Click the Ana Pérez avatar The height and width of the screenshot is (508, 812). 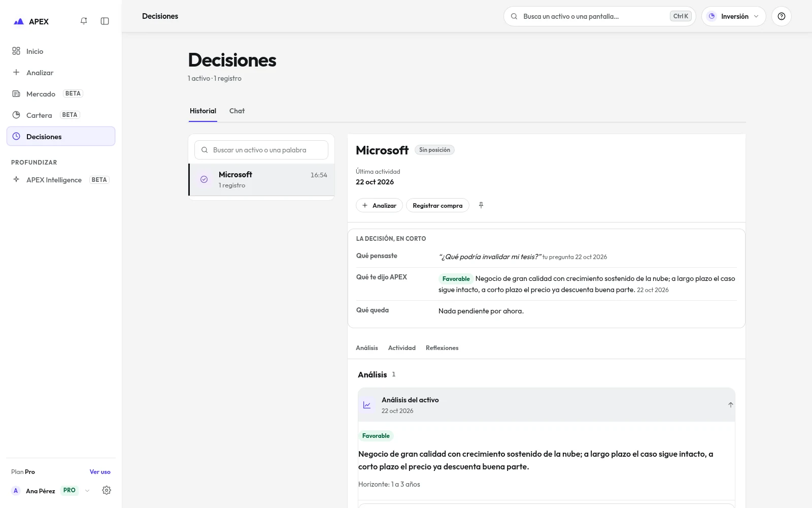pos(16,491)
